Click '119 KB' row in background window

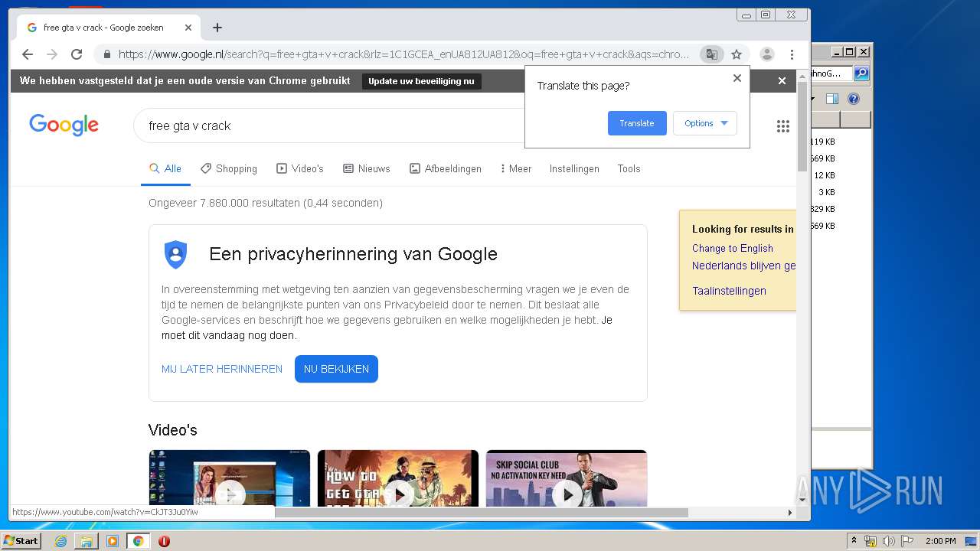[823, 142]
